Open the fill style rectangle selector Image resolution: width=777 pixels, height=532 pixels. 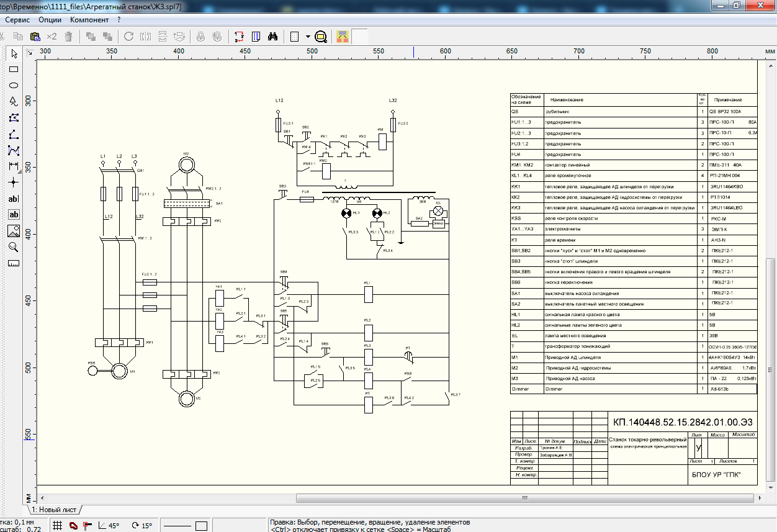(201, 526)
